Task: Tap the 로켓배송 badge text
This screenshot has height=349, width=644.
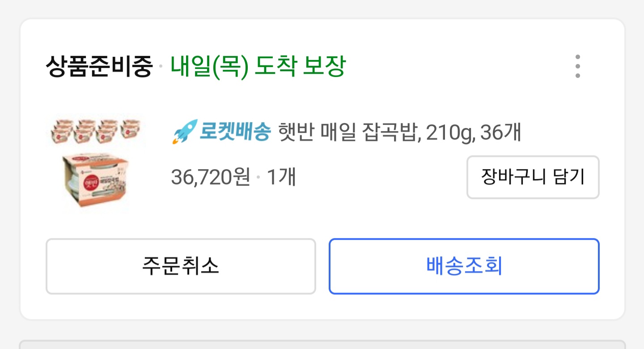Action: tap(235, 132)
